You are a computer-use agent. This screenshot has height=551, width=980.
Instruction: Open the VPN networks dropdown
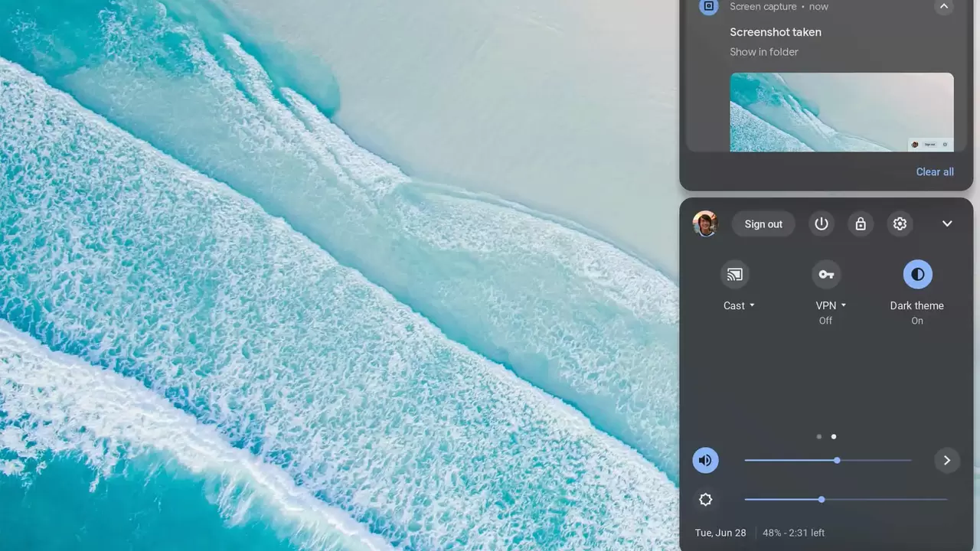tap(831, 305)
